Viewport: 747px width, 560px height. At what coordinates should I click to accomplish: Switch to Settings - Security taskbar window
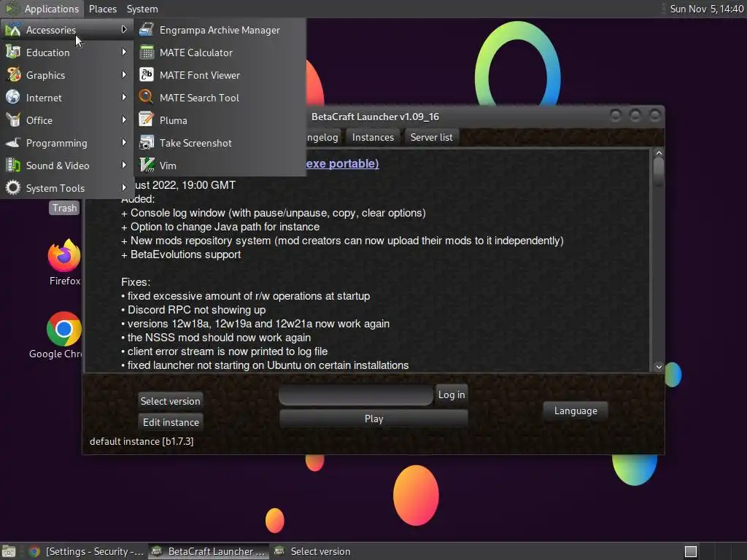pos(88,551)
